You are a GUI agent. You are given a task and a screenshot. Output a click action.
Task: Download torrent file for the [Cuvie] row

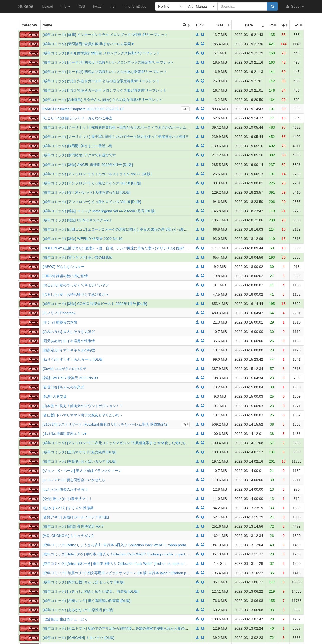(197, 369)
